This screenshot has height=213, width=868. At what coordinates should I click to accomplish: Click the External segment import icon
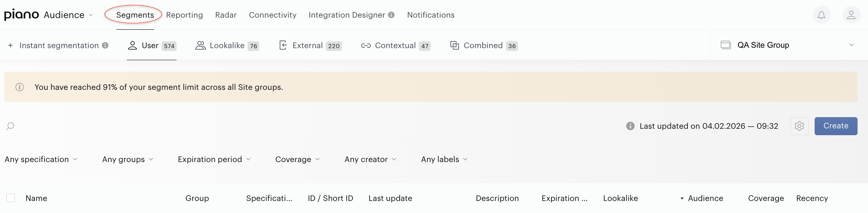point(283,45)
